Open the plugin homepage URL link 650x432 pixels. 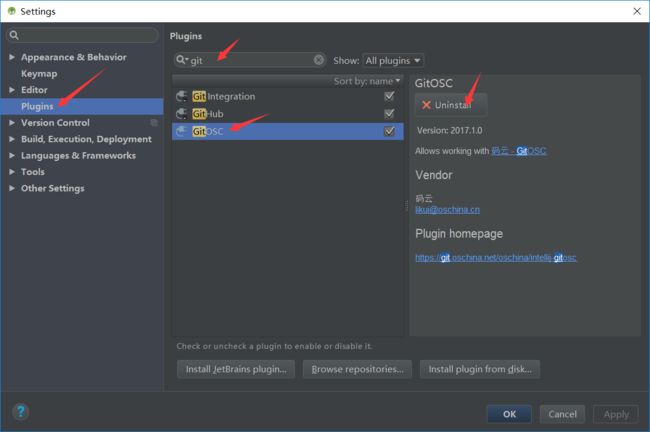coord(496,257)
